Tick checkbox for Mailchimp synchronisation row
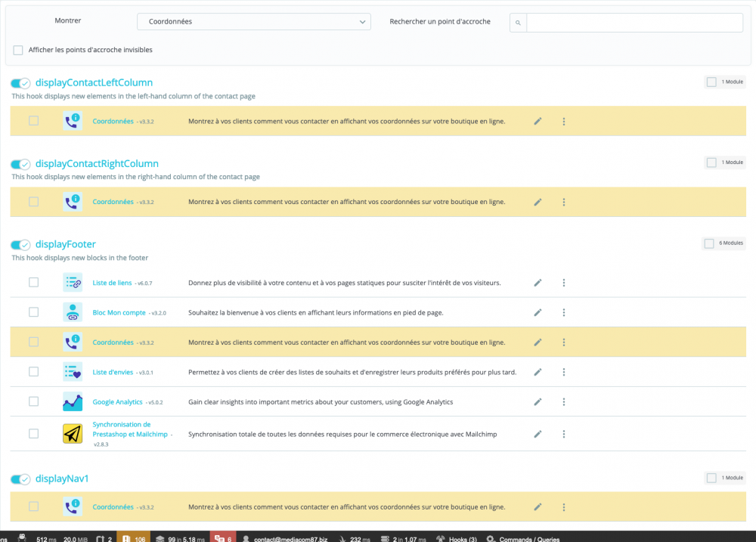The height and width of the screenshot is (542, 756). click(x=34, y=433)
